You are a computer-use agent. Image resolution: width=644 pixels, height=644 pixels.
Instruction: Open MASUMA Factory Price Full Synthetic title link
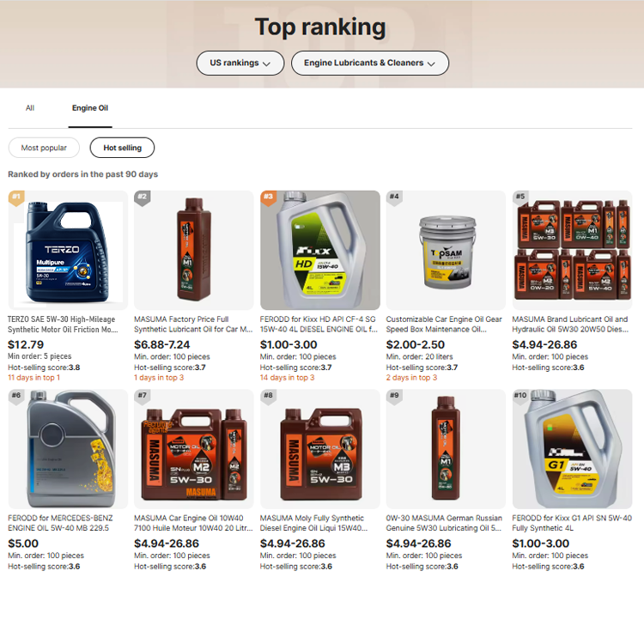pyautogui.click(x=193, y=324)
